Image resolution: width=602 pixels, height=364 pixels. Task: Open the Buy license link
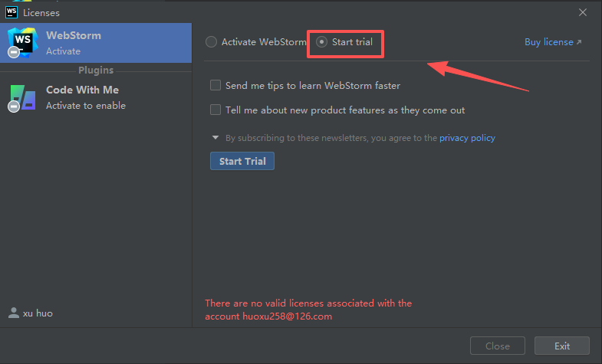click(x=549, y=42)
